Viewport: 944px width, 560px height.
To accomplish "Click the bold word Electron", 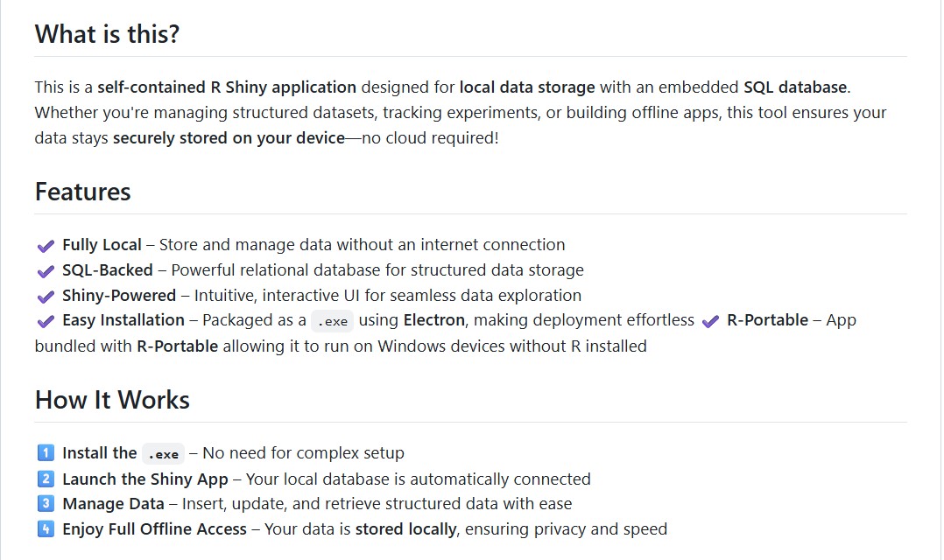I will pyautogui.click(x=434, y=320).
